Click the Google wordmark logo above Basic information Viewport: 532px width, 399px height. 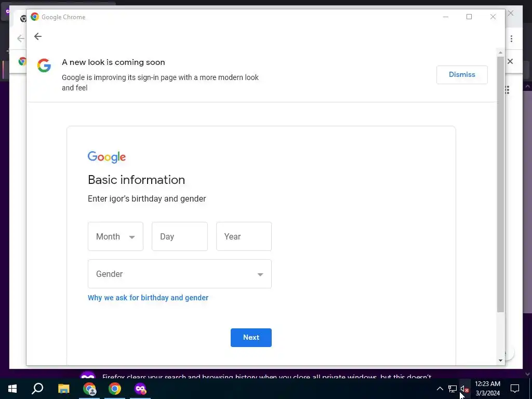(107, 157)
